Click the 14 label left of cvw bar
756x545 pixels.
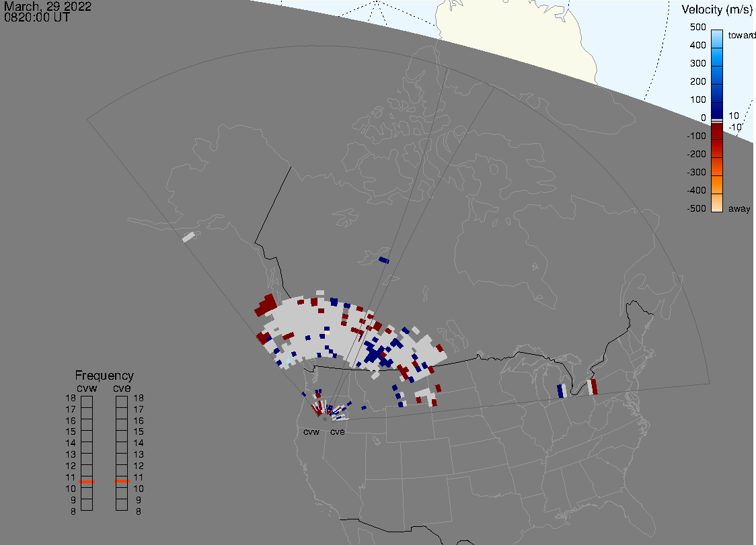(71, 444)
